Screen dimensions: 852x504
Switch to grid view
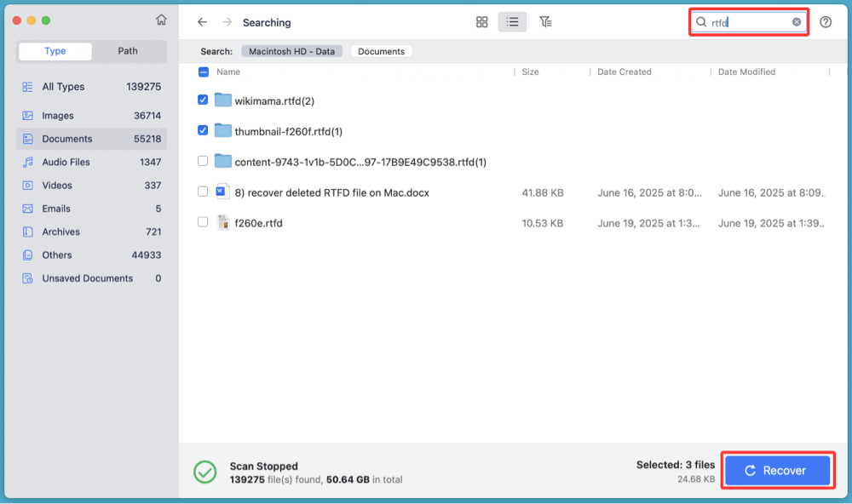point(481,22)
